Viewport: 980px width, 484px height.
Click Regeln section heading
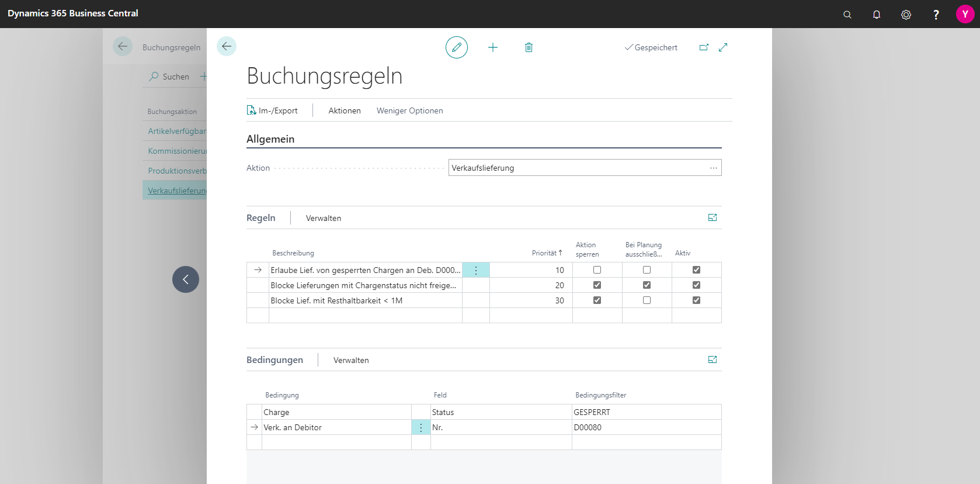(x=260, y=217)
